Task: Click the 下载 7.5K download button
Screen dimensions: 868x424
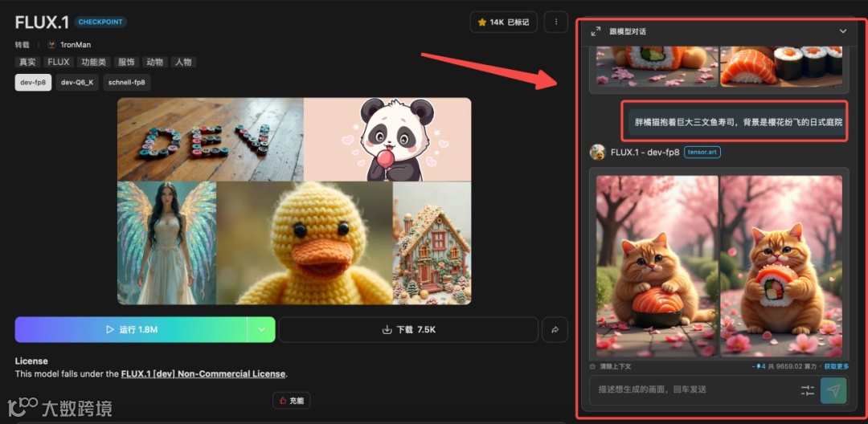Action: pos(408,329)
